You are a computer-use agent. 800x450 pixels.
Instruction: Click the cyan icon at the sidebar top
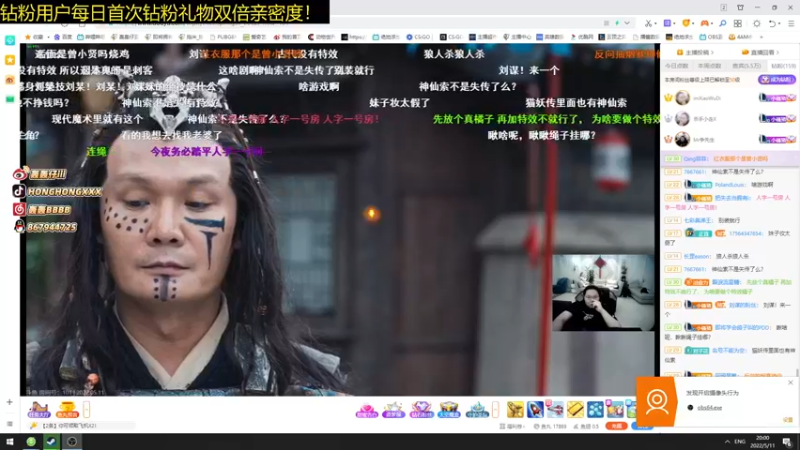click(10, 40)
